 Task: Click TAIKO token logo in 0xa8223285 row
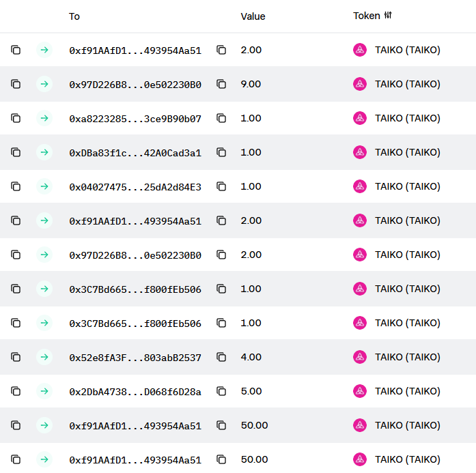click(360, 118)
